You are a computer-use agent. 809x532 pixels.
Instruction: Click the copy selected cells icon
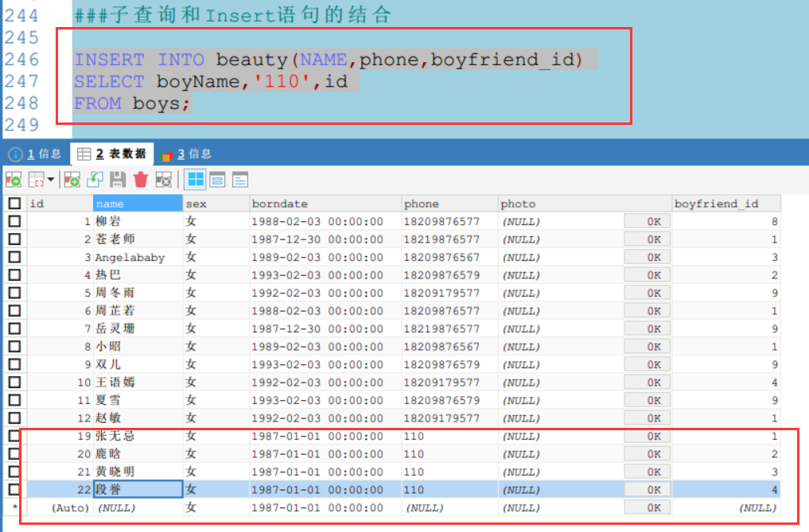tap(37, 180)
